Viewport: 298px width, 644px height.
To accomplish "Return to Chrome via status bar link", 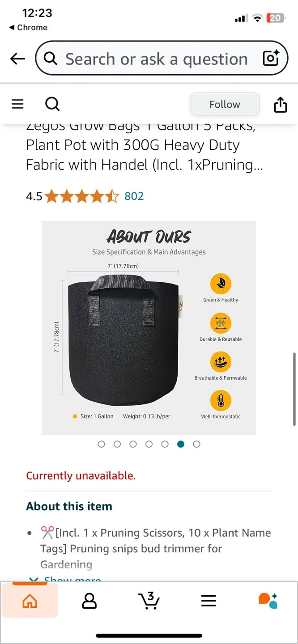I will pyautogui.click(x=28, y=27).
